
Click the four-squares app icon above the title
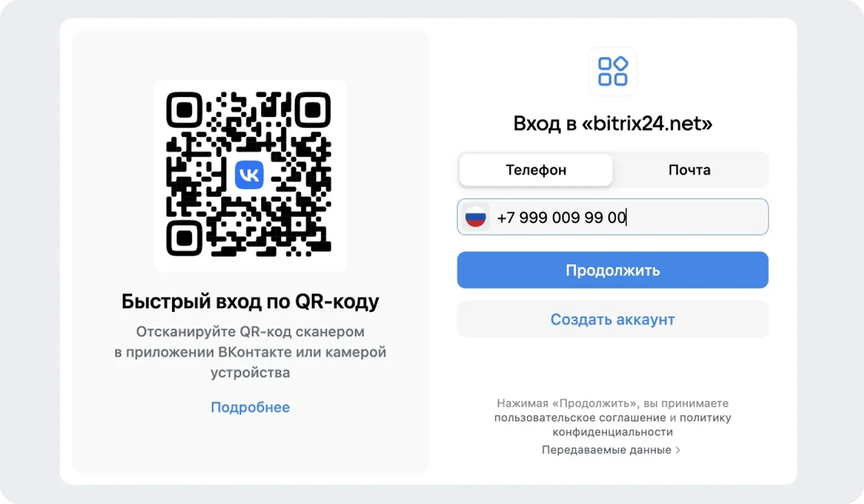pyautogui.click(x=613, y=71)
